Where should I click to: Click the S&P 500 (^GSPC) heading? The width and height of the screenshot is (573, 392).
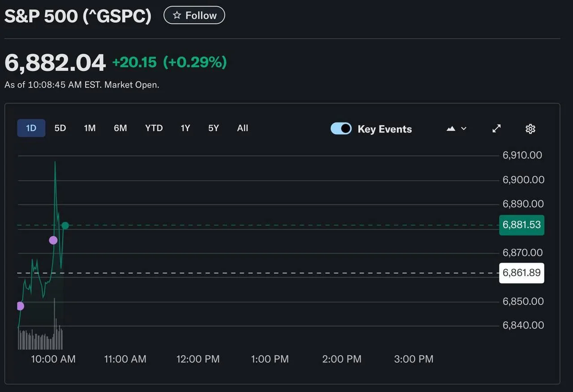coord(78,16)
